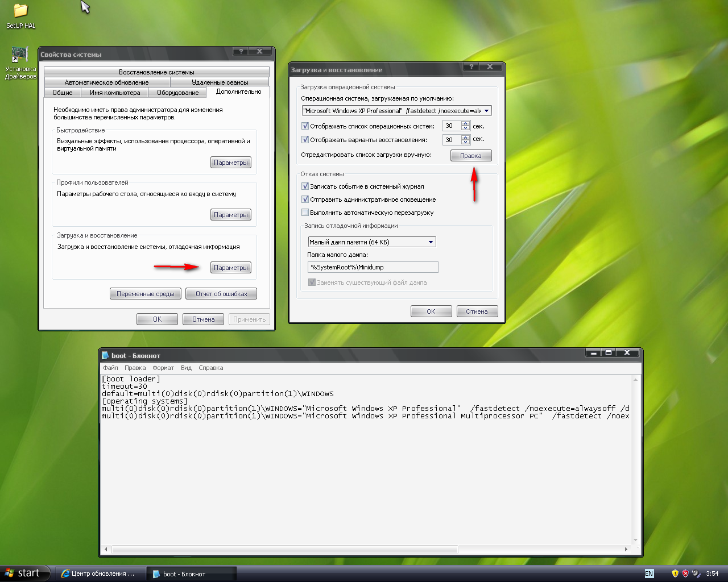Click Отмена in Загрузка и восстановление window
The width and height of the screenshot is (728, 582).
pos(477,311)
